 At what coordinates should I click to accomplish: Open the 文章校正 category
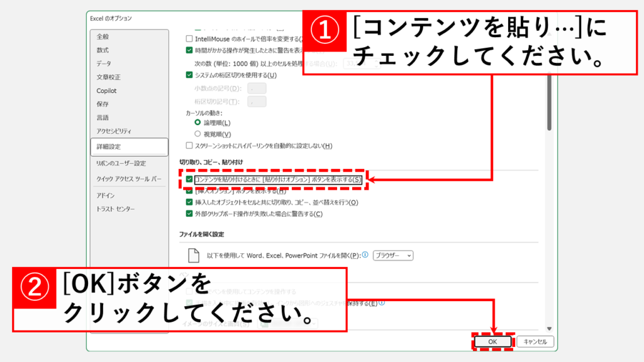[108, 77]
